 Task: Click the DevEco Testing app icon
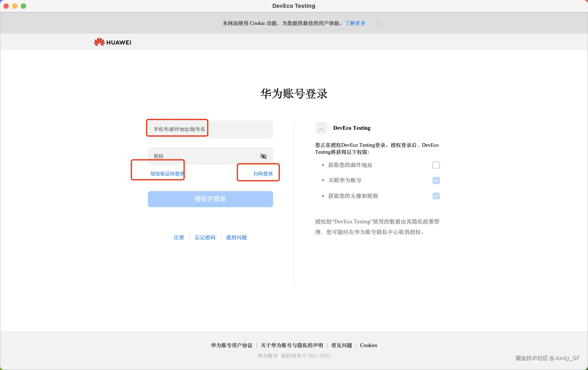pos(321,128)
